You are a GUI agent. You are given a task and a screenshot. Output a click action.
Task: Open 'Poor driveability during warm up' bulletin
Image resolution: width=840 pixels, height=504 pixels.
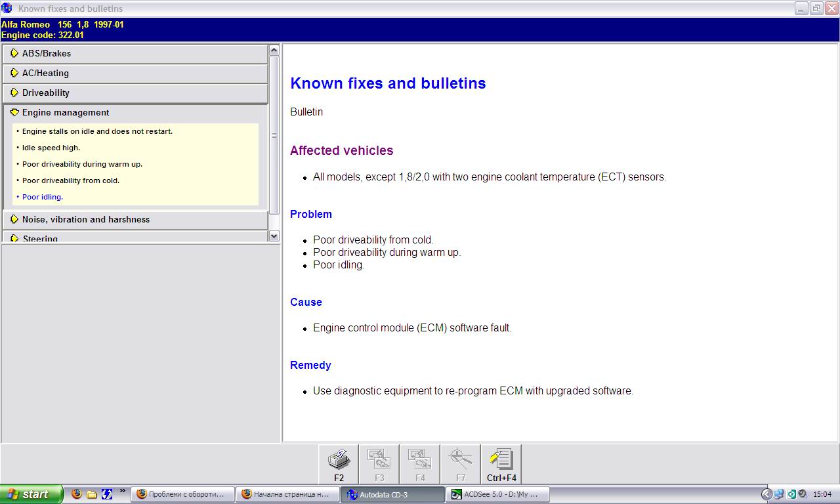[x=82, y=164]
